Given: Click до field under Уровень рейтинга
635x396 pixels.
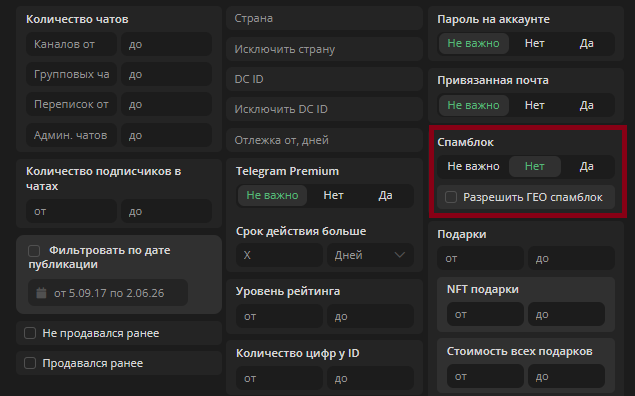Looking at the screenshot, I should (370, 316).
